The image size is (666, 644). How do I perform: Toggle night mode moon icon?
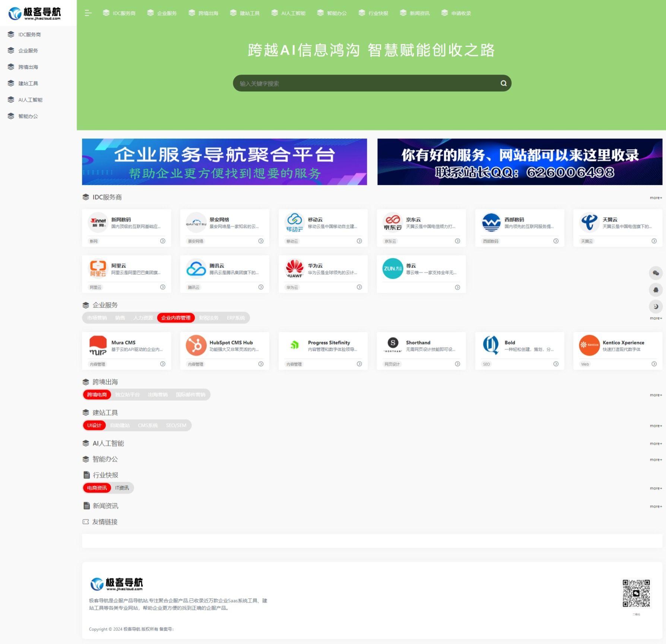pyautogui.click(x=656, y=306)
